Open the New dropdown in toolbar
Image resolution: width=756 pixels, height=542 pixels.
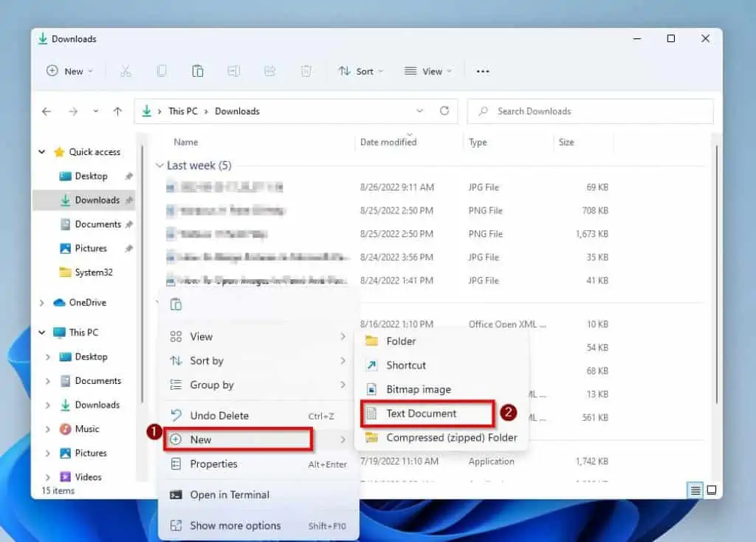70,72
